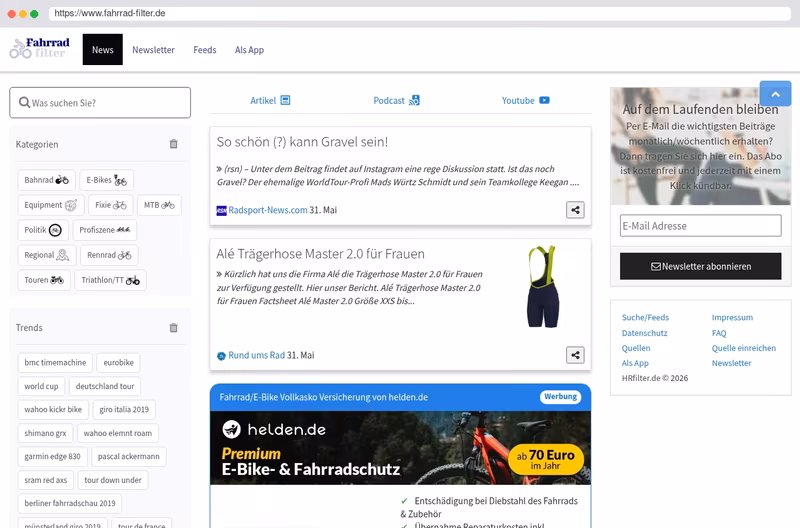800x528 pixels.
Task: Choose the 'pascal ackermann' trend tag
Action: coord(129,457)
